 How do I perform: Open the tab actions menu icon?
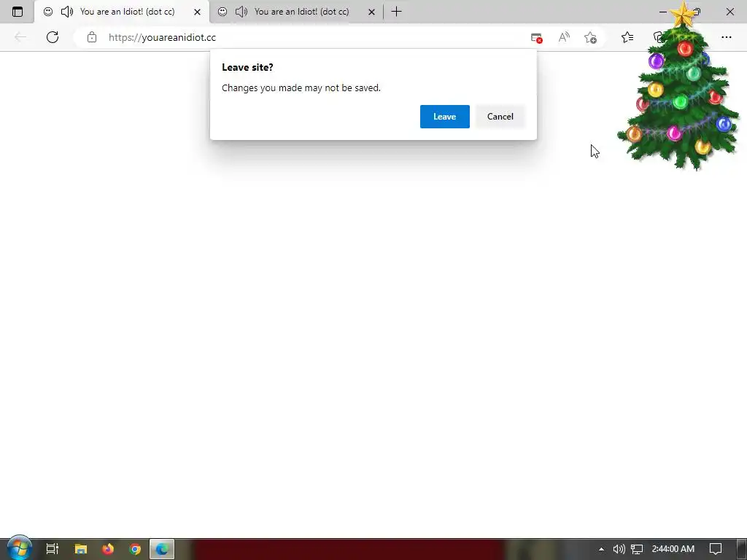click(x=18, y=12)
